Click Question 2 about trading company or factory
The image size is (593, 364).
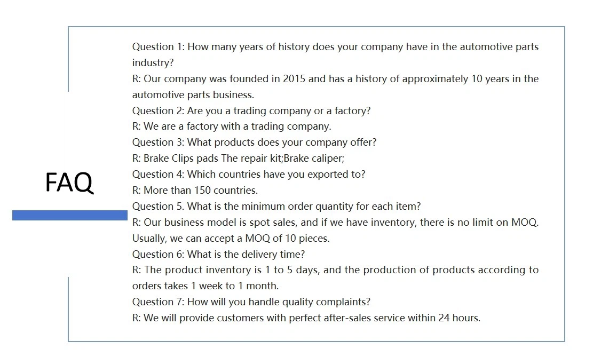(251, 111)
